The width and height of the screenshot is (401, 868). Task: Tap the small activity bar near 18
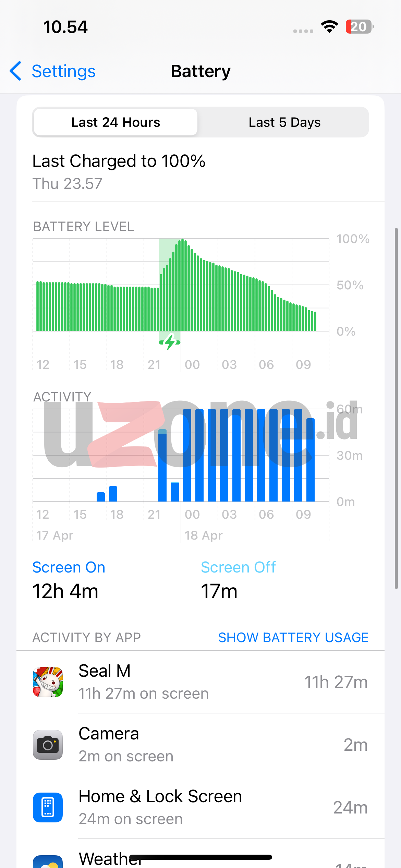pos(113,494)
